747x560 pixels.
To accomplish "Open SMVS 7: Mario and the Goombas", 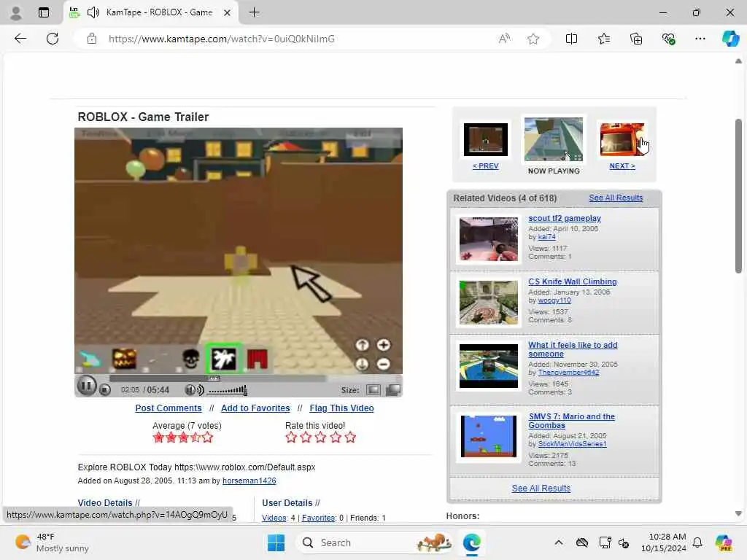I will [571, 421].
